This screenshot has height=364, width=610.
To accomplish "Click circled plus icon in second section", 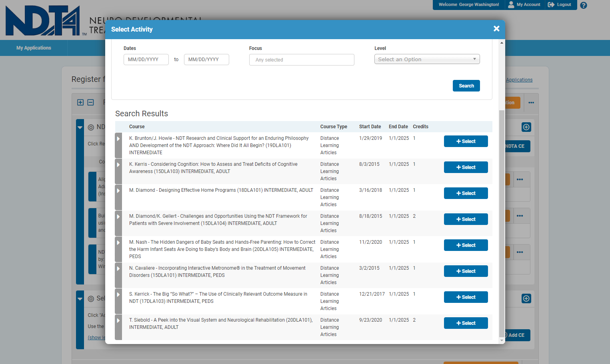I will (526, 298).
